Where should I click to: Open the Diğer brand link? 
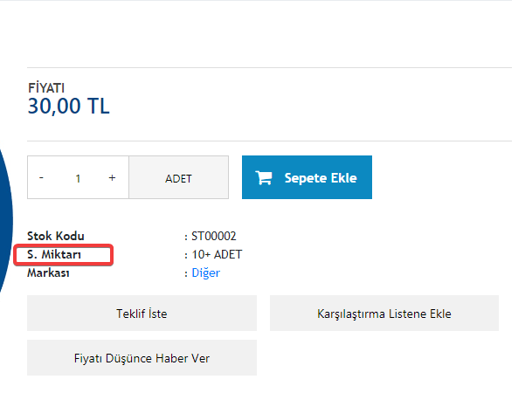(x=206, y=272)
